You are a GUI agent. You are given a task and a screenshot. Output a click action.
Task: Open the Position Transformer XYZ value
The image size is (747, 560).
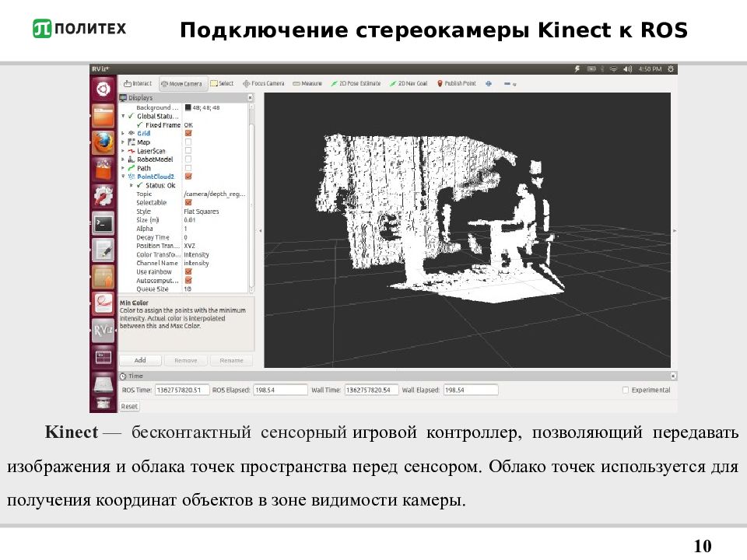click(x=190, y=246)
